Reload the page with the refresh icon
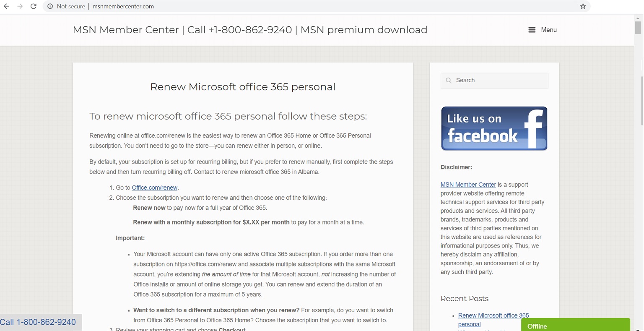The image size is (644, 331). (34, 6)
